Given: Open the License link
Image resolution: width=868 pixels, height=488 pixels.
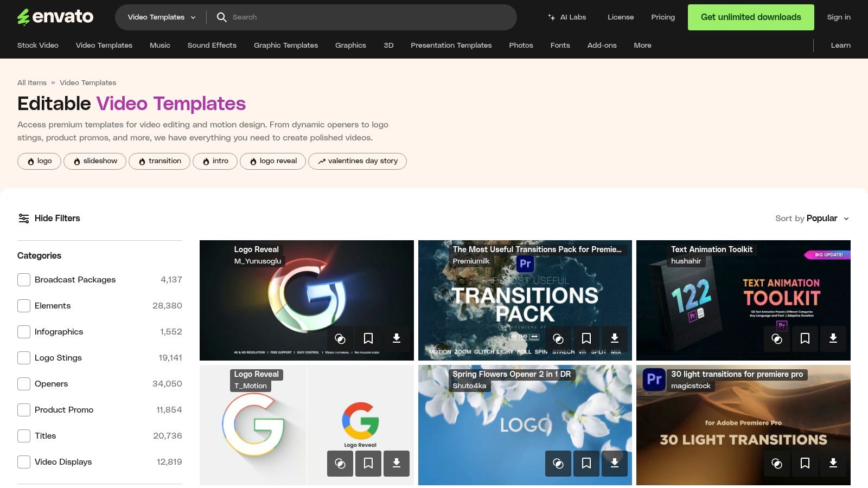Looking at the screenshot, I should [x=621, y=17].
